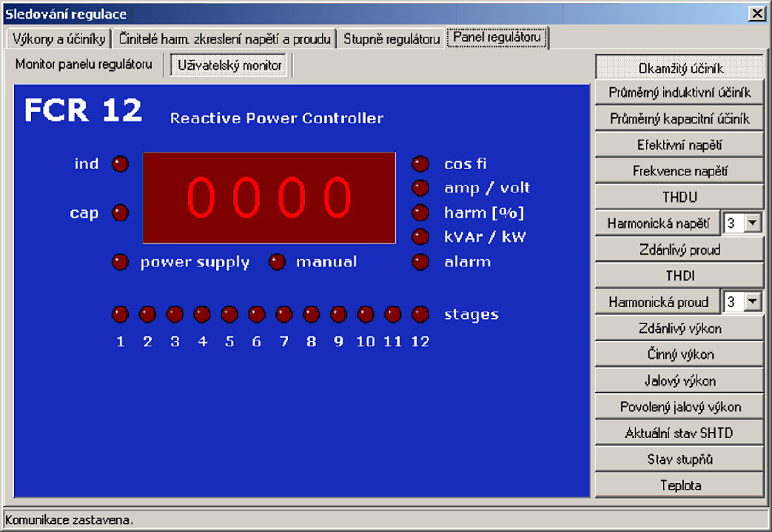Click the red 0000 display
The width and height of the screenshot is (772, 532).
tap(269, 198)
